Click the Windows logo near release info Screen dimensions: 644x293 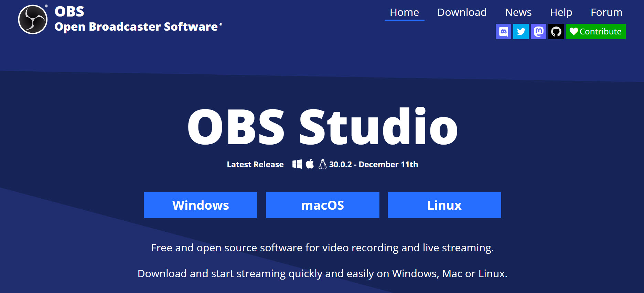[x=297, y=164]
